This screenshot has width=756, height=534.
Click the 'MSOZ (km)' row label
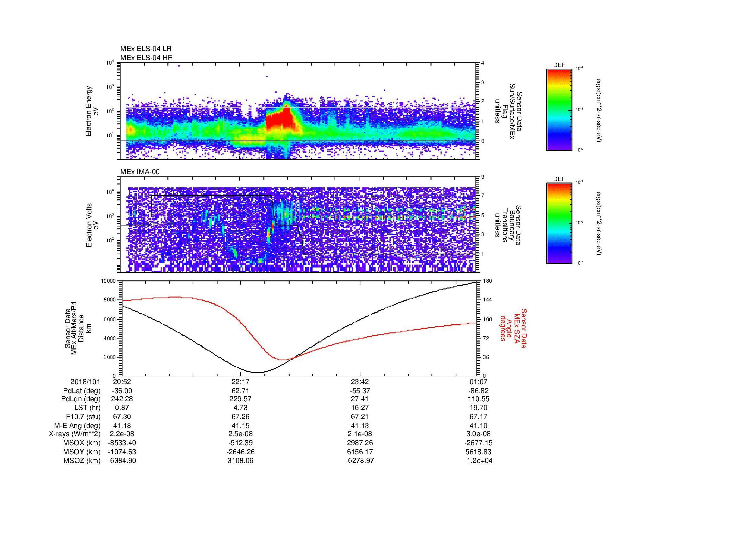(x=82, y=461)
